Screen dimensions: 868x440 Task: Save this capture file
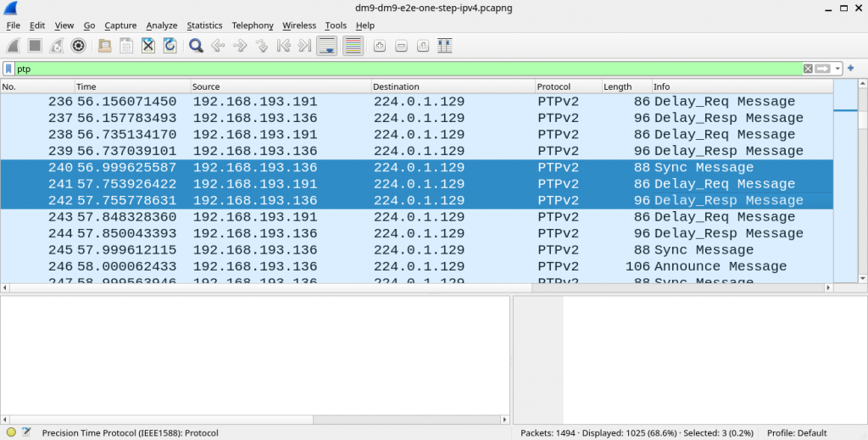point(126,46)
